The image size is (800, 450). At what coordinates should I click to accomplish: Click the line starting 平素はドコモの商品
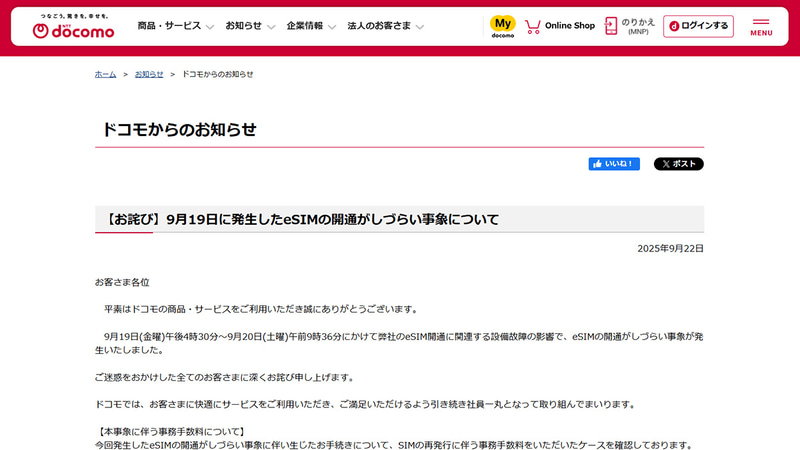(261, 310)
